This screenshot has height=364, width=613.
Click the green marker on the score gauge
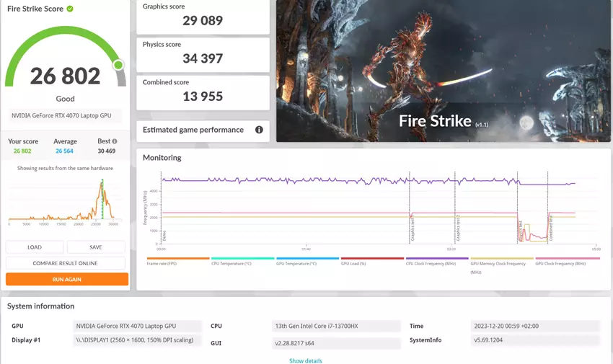118,66
